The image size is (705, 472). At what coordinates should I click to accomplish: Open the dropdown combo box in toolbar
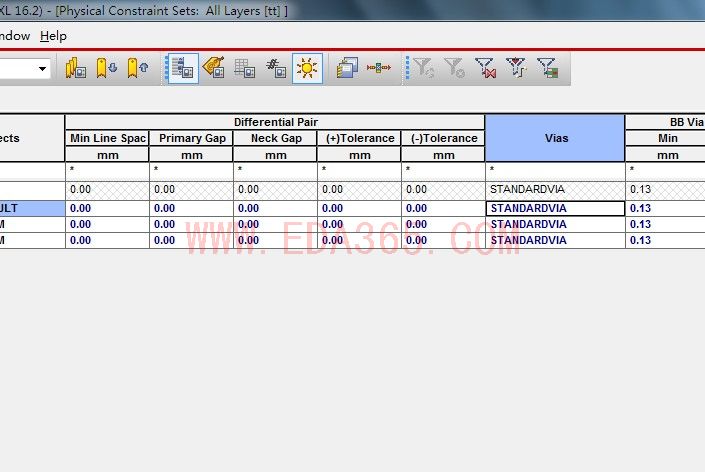pos(43,68)
